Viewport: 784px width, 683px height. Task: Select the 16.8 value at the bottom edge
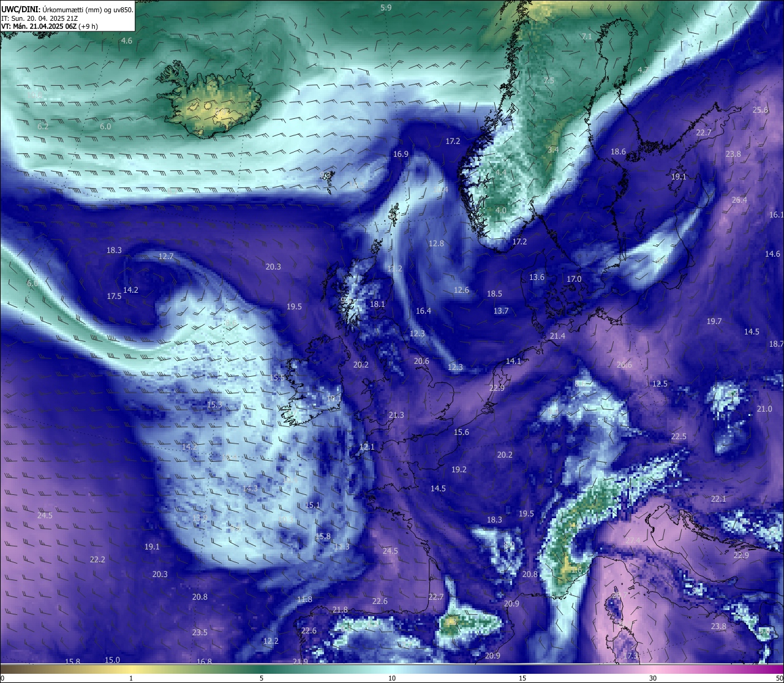pos(204,662)
